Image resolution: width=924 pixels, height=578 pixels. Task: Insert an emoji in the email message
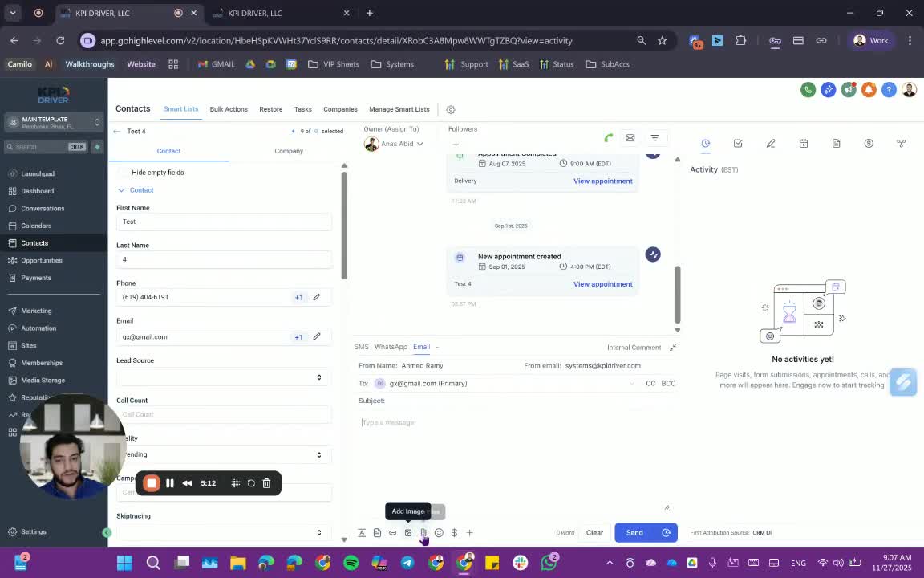click(439, 532)
